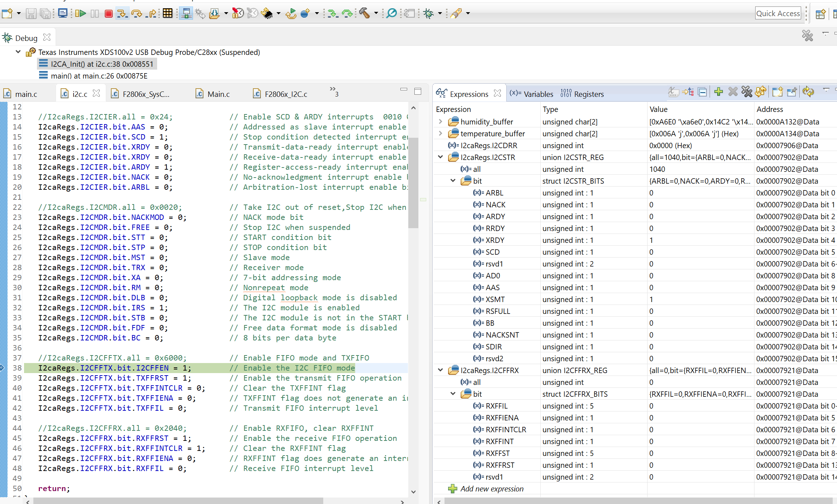
Task: Remove all expressions with double-X icon
Action: [x=747, y=92]
